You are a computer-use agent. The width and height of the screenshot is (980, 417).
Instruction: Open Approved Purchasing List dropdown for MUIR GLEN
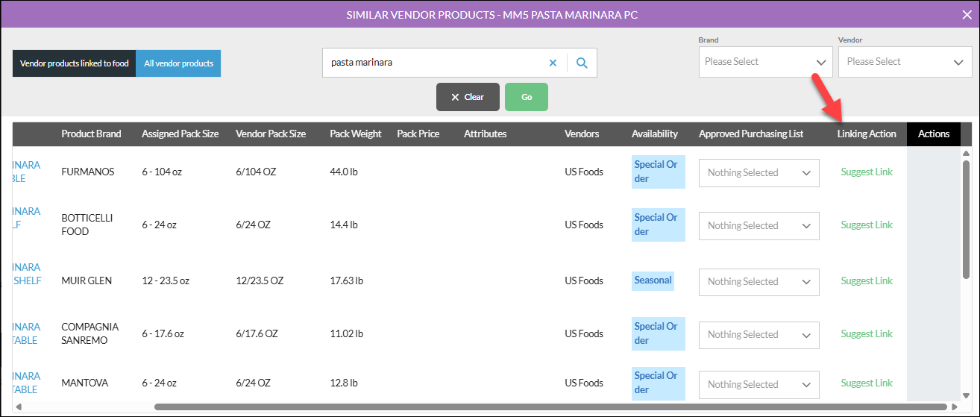[x=758, y=281]
